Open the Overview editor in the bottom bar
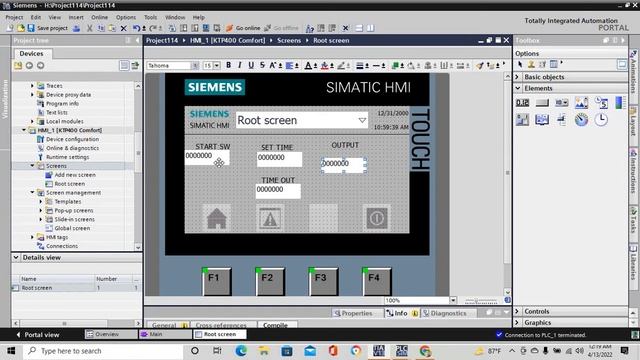The height and width of the screenshot is (360, 640). click(x=111, y=334)
